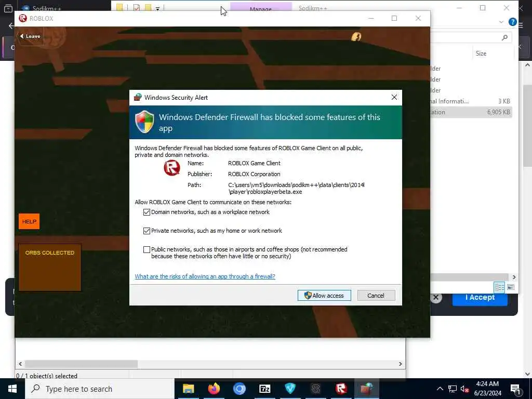
Task: Open the blue shield taskbar app
Action: point(290,389)
